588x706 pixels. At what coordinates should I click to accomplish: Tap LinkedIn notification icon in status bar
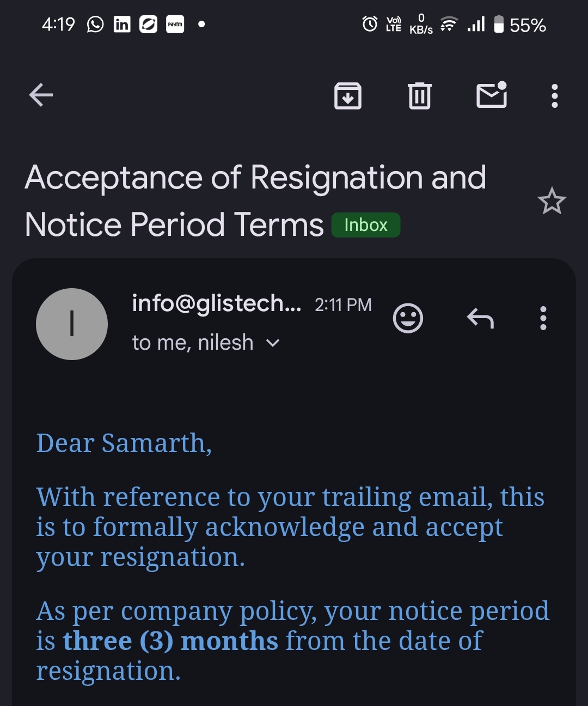tap(122, 25)
